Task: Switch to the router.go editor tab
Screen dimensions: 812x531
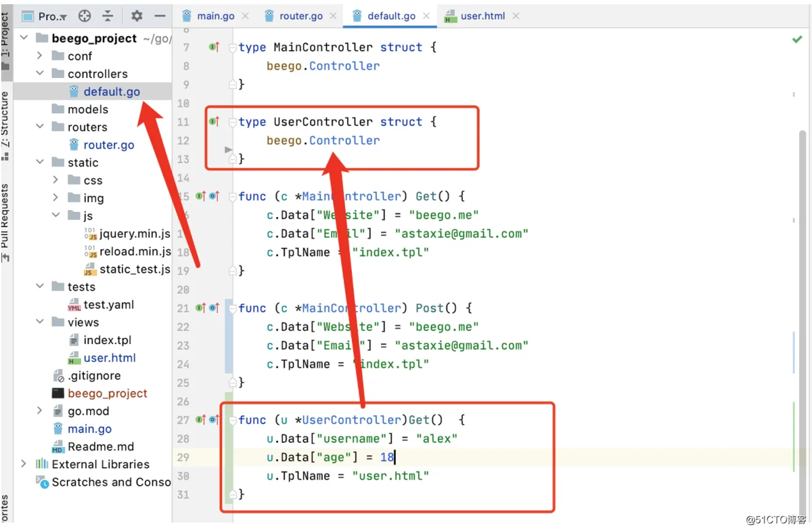Action: coord(301,16)
